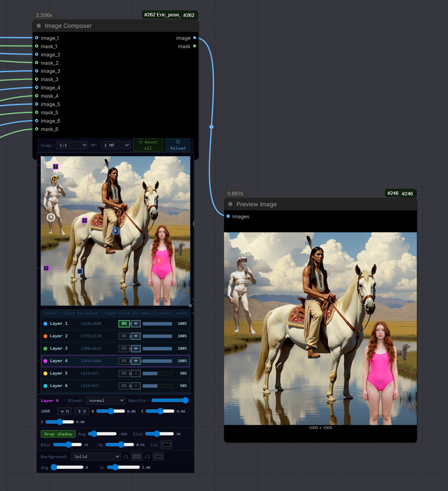Click the blue corner scale handle
Image resolution: width=448 pixels, height=491 pixels.
click(x=80, y=271)
